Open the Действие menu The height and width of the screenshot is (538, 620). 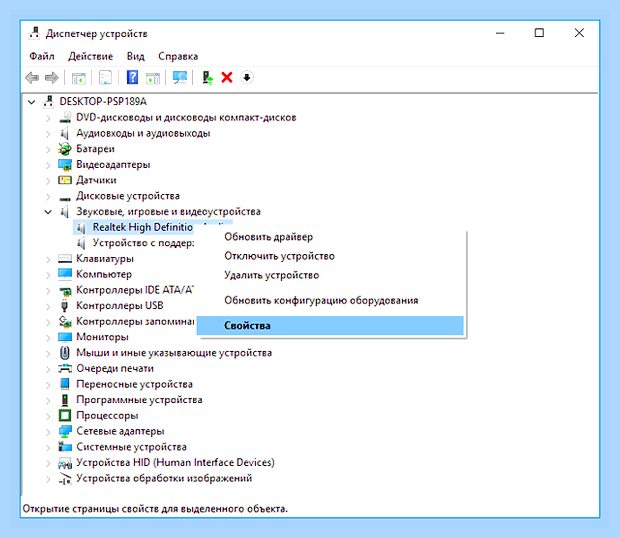(x=91, y=56)
